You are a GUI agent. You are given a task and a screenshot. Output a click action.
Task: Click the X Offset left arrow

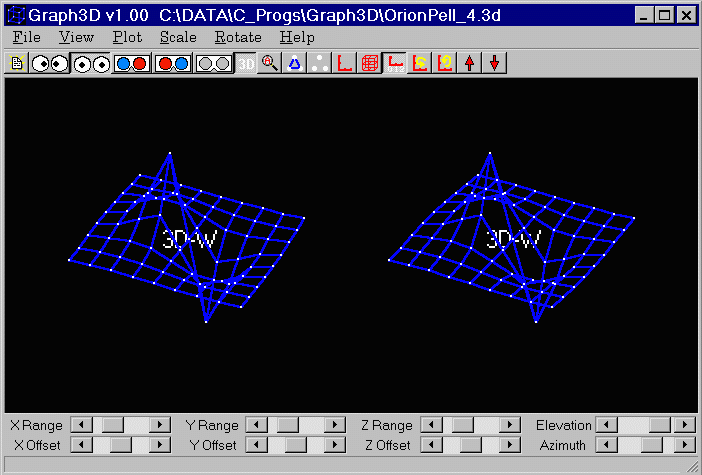(82, 445)
